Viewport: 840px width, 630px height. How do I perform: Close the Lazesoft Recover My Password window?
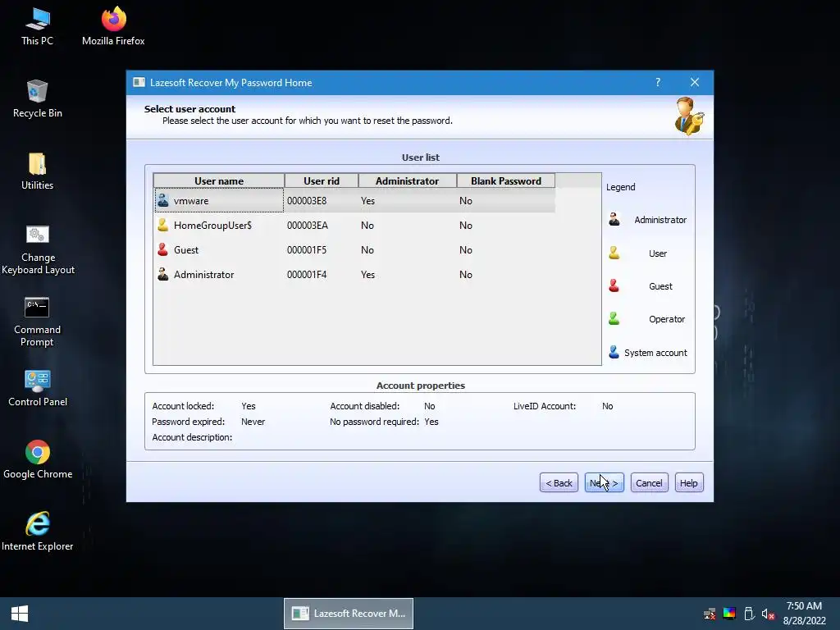(x=694, y=82)
